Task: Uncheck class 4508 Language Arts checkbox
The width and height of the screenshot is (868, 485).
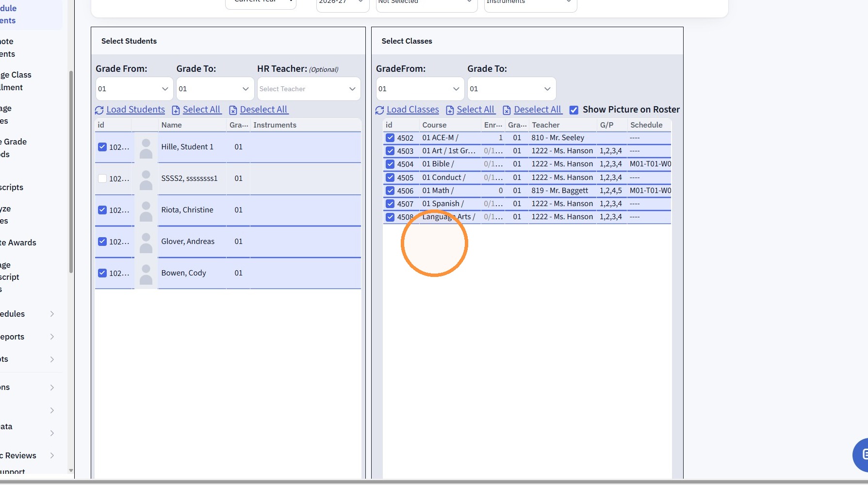Action: coord(390,217)
